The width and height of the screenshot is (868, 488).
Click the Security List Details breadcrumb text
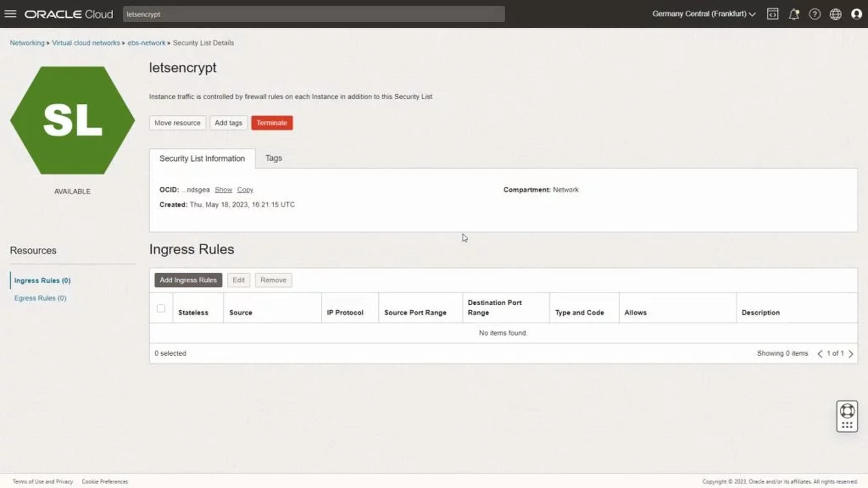tap(203, 43)
